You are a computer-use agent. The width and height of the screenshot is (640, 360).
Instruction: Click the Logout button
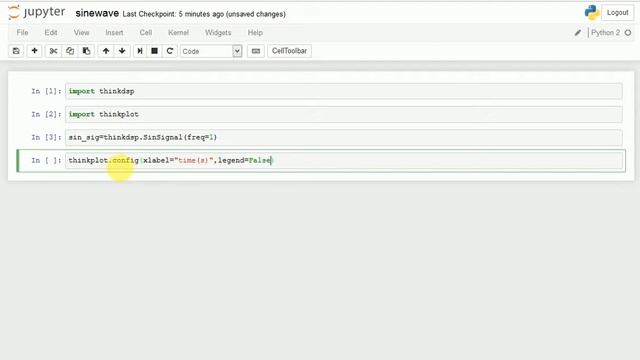pos(617,13)
